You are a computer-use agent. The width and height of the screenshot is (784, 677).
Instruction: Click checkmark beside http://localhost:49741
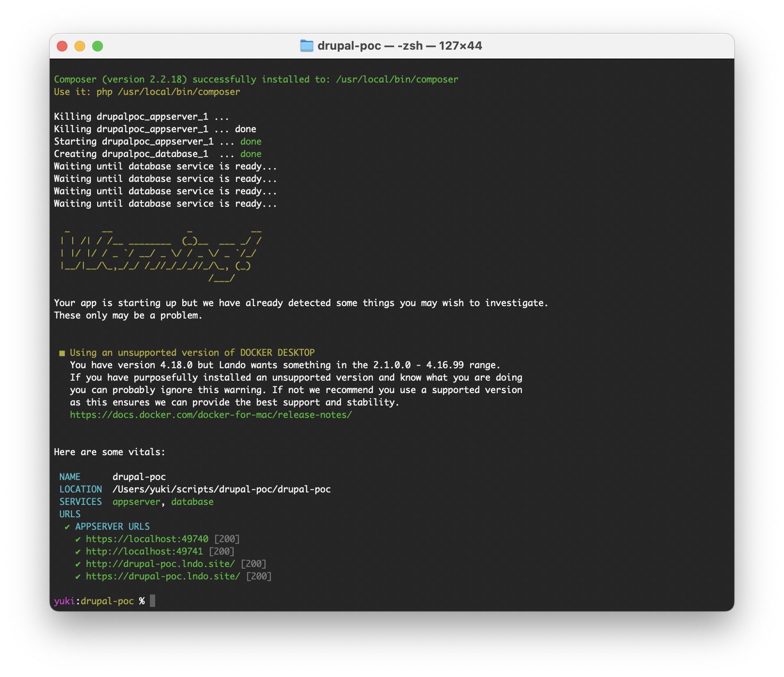tap(78, 551)
